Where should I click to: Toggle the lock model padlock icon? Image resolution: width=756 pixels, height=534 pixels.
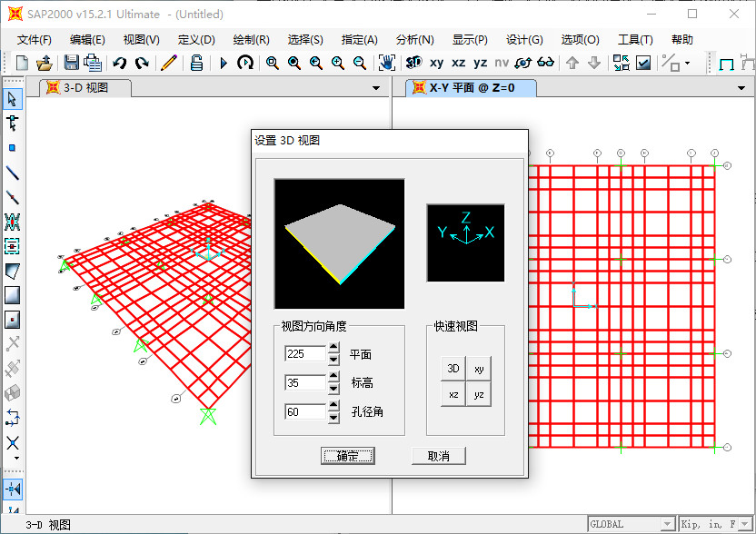196,63
